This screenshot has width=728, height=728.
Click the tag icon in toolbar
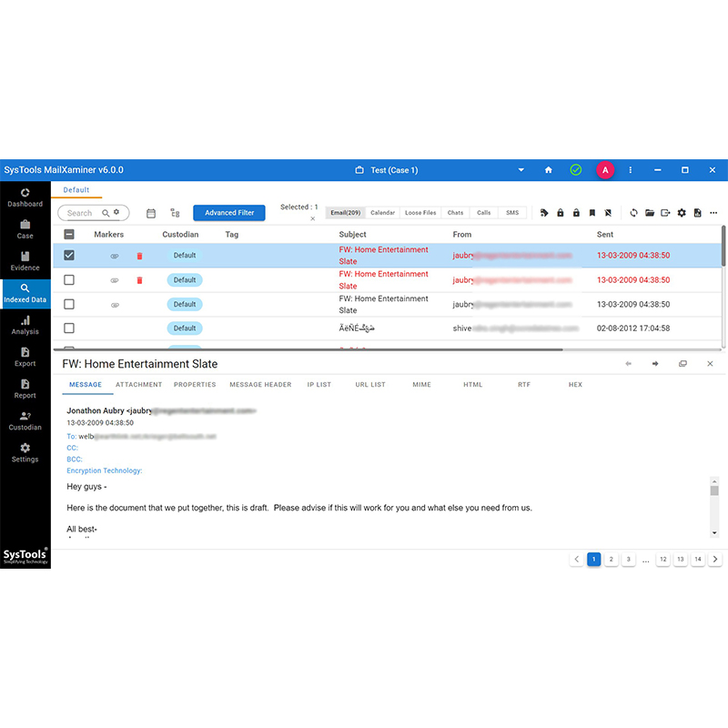(544, 213)
